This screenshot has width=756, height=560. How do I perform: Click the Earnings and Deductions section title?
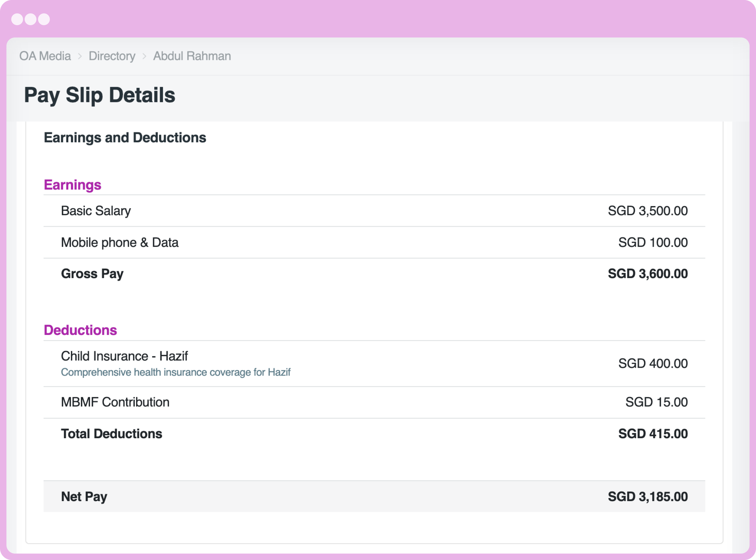125,138
